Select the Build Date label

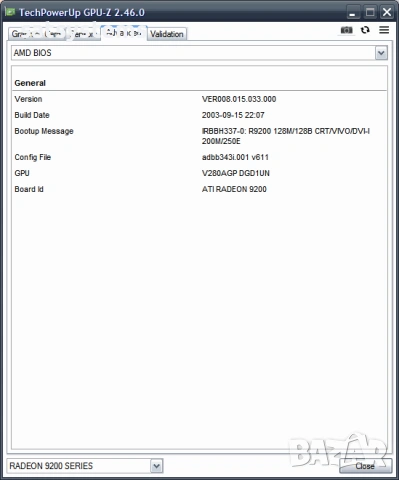(x=32, y=115)
